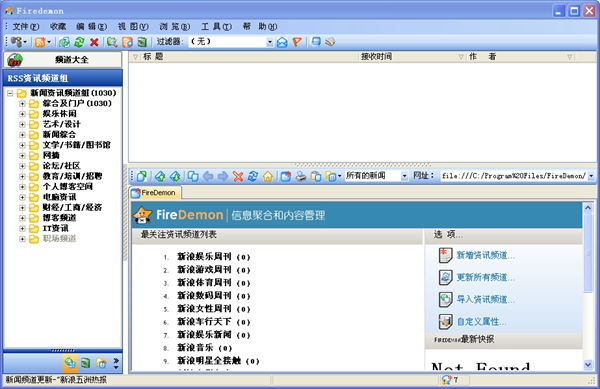Click the browser pane scroll-down arrow

[x=588, y=365]
